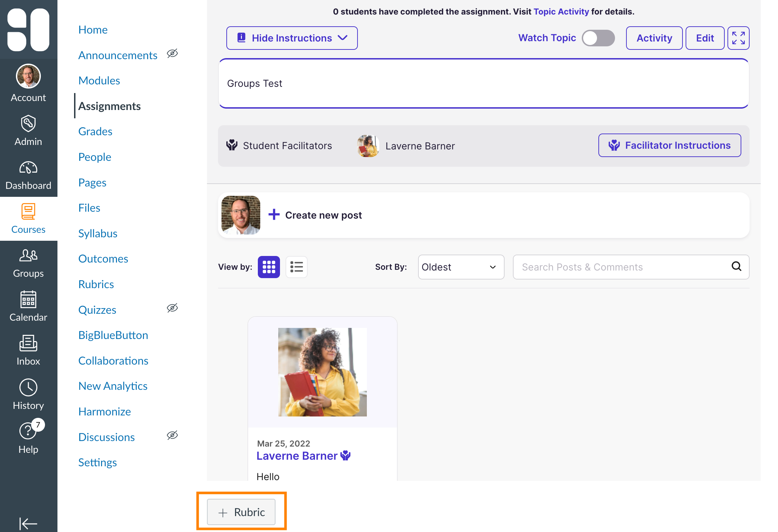Add a Rubric to the topic
The image size is (778, 532).
pos(241,512)
